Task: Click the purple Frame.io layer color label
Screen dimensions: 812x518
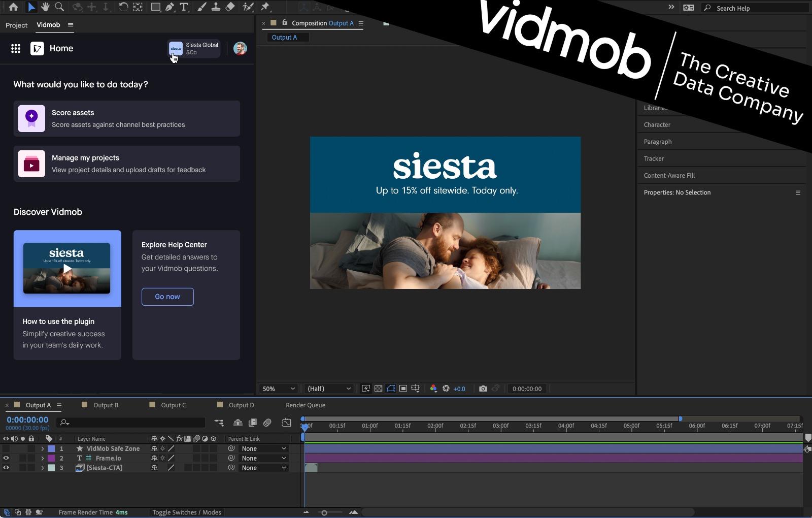Action: click(x=51, y=458)
